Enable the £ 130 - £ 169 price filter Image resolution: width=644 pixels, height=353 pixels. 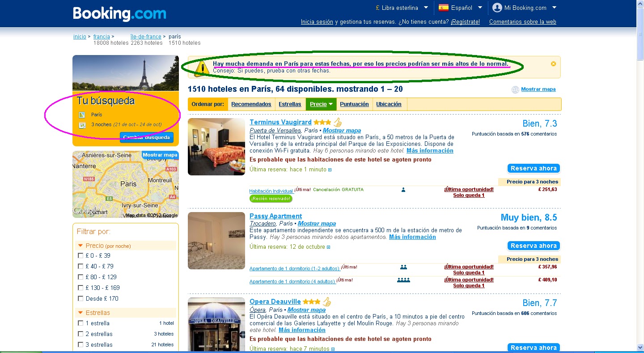(80, 288)
